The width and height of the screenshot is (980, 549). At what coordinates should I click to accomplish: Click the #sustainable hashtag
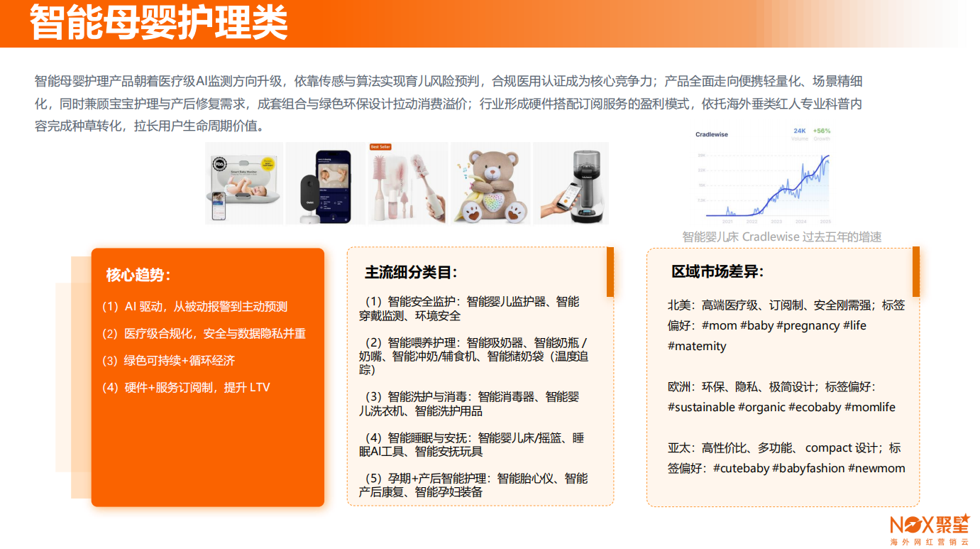pos(701,408)
